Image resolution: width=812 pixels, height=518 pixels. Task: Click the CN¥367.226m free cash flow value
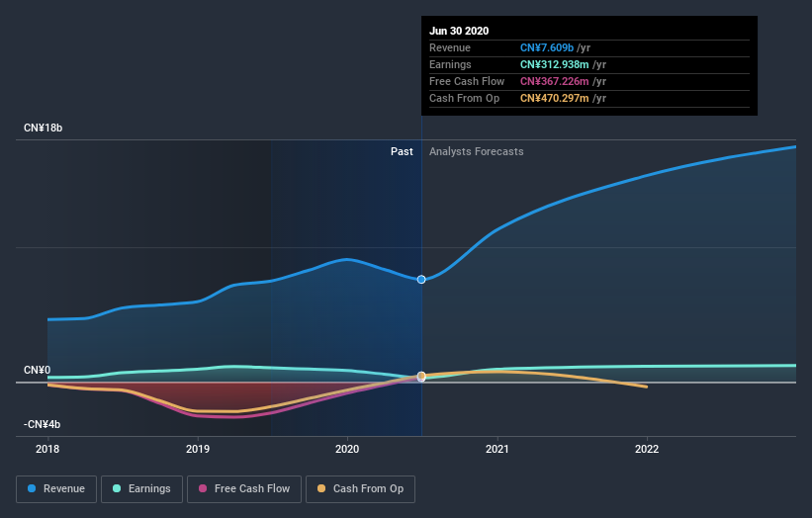pyautogui.click(x=555, y=81)
